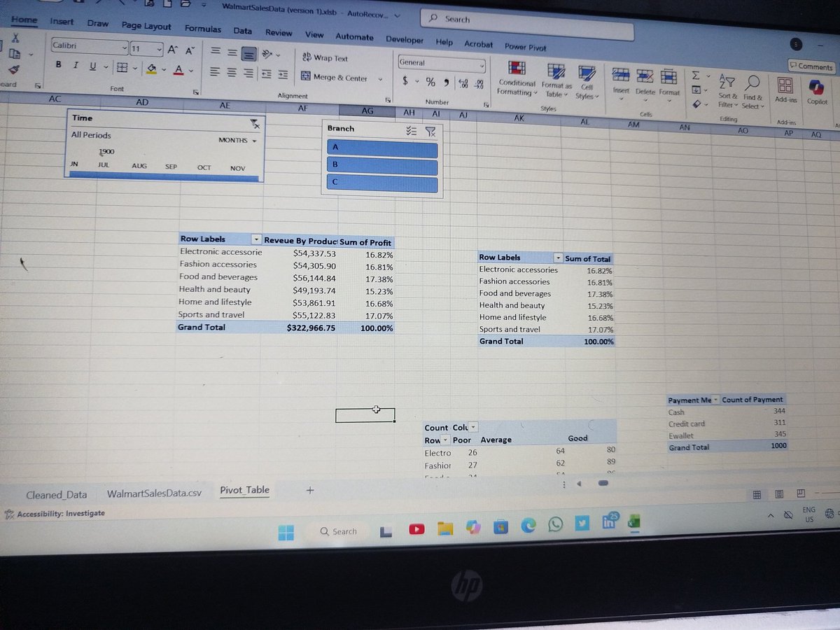Open Format as Table gallery
The height and width of the screenshot is (630, 840).
coord(558,80)
